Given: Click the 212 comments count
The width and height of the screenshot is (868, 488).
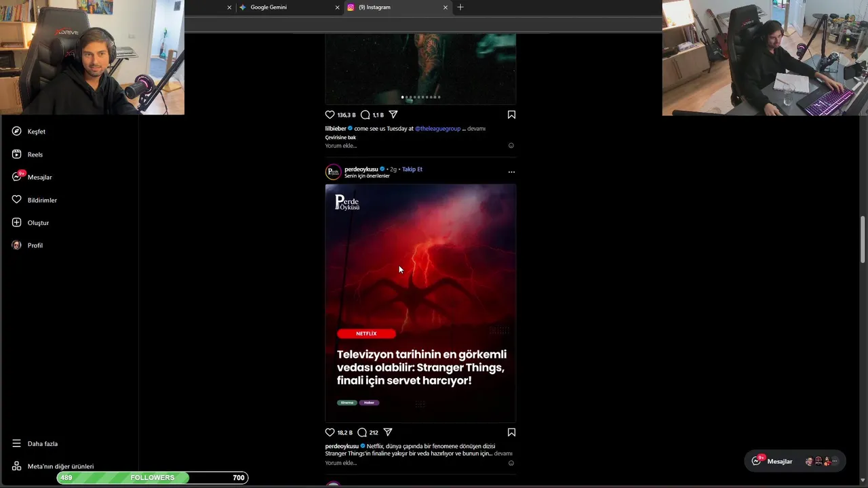Looking at the screenshot, I should pyautogui.click(x=374, y=432).
